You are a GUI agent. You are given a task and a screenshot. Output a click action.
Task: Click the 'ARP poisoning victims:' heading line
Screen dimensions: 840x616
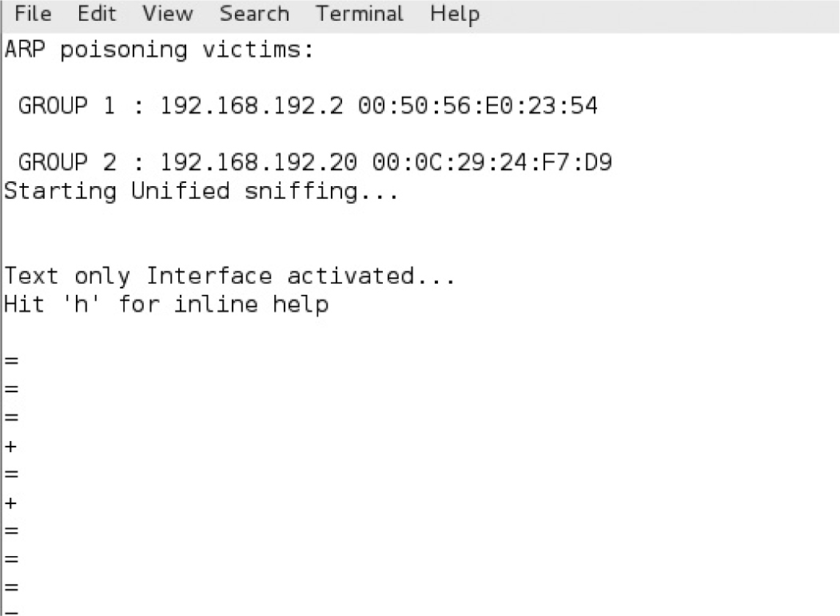tap(160, 50)
